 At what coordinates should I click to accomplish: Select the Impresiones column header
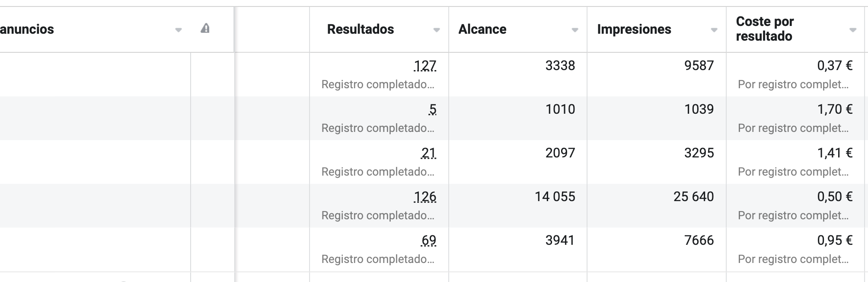634,29
